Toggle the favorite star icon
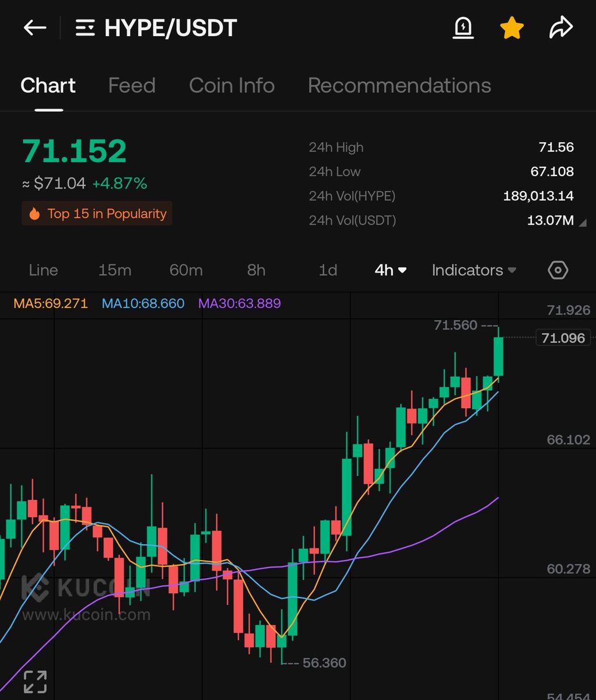The width and height of the screenshot is (596, 700). click(511, 28)
